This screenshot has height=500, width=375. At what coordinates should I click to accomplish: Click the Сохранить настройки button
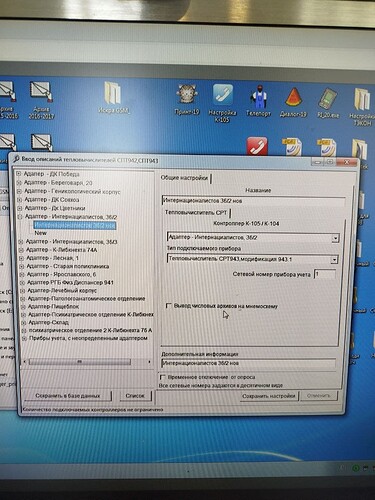(x=268, y=396)
